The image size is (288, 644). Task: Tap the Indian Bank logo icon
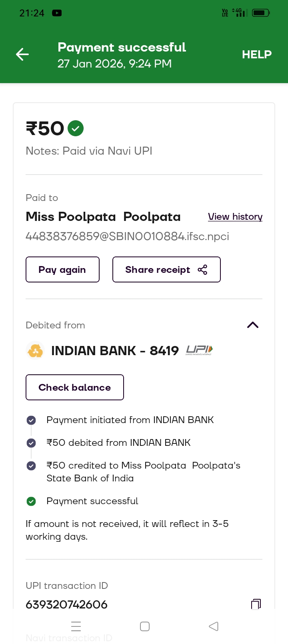point(35,351)
